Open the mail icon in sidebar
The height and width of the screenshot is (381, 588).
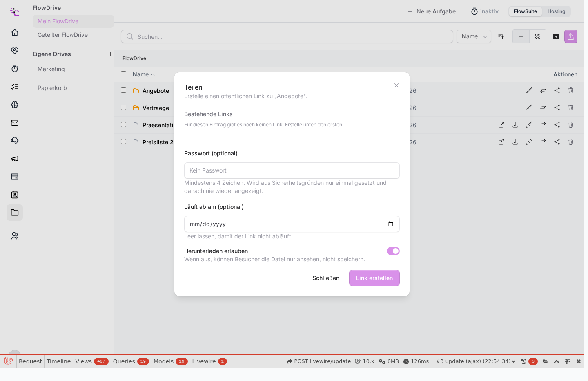[x=15, y=123]
